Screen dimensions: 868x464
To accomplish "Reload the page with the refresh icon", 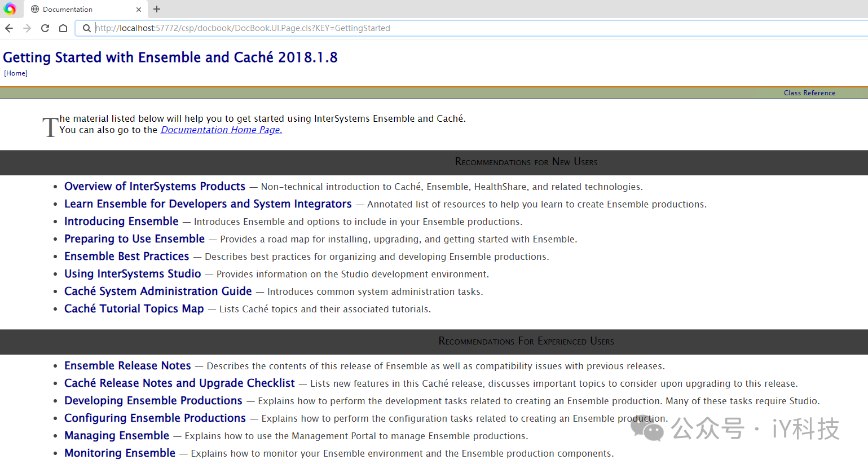I will 45,28.
